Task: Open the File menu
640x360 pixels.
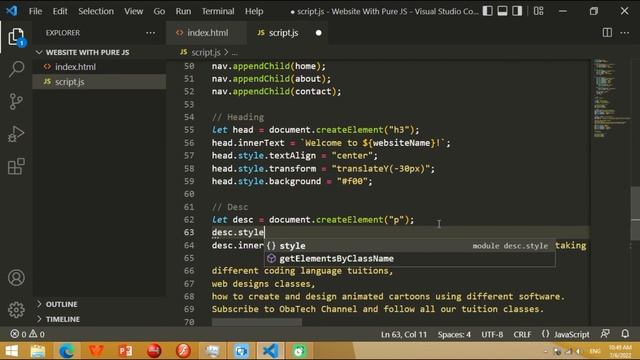Action: pyautogui.click(x=35, y=11)
